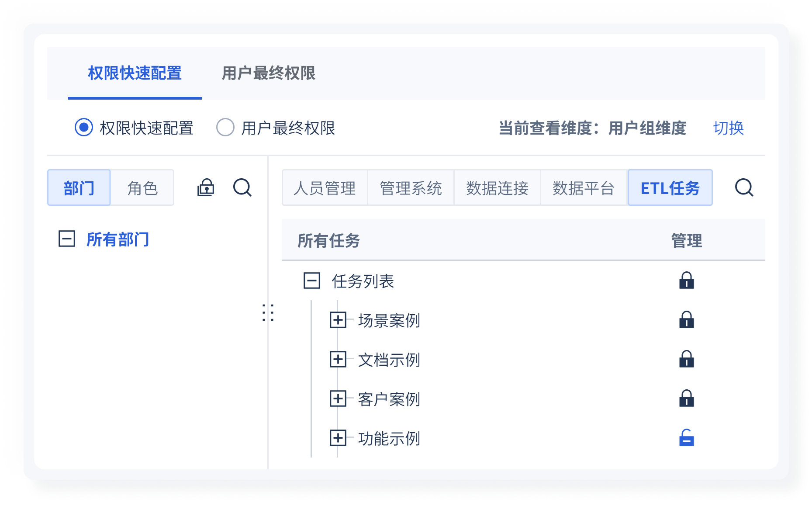This screenshot has height=506, width=812.
Task: Expand the 功能示例 folder
Action: point(338,438)
